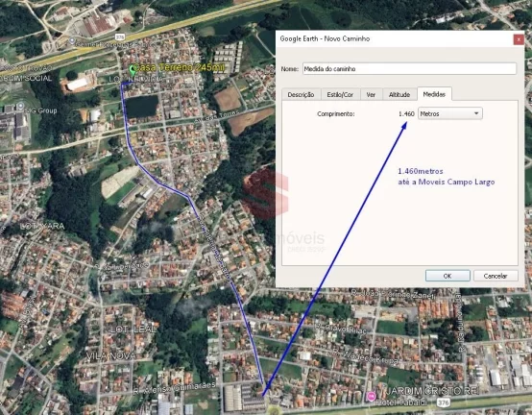Switch to the Descrição tab
Viewport: 532px width, 415px height.
(301, 95)
